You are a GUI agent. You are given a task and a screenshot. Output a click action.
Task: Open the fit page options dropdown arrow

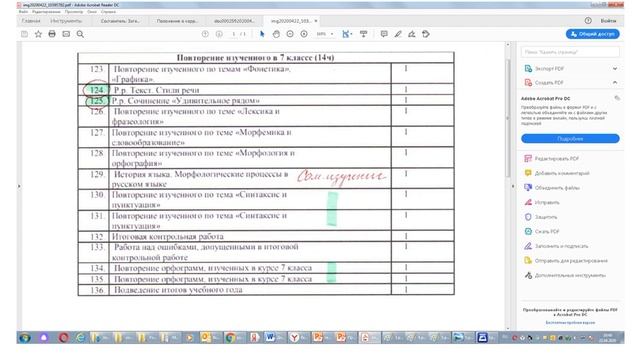[x=351, y=34]
